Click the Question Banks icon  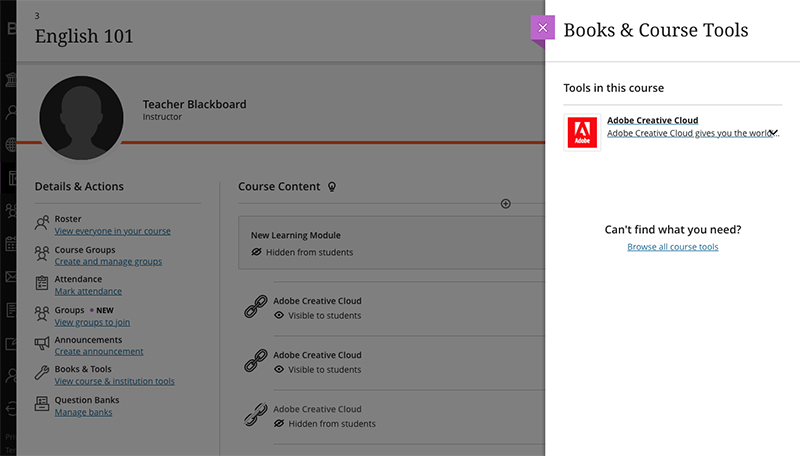(42, 405)
